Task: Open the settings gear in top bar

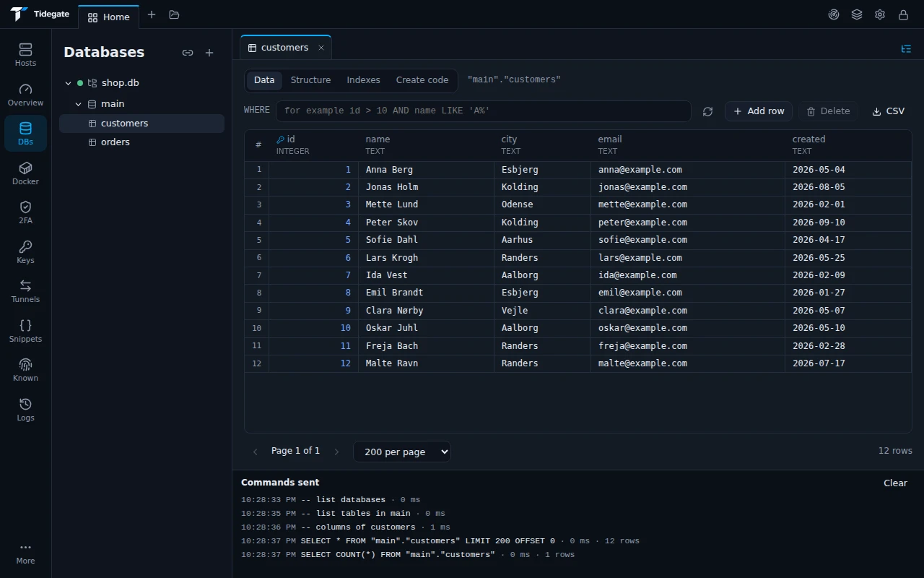Action: coord(880,14)
